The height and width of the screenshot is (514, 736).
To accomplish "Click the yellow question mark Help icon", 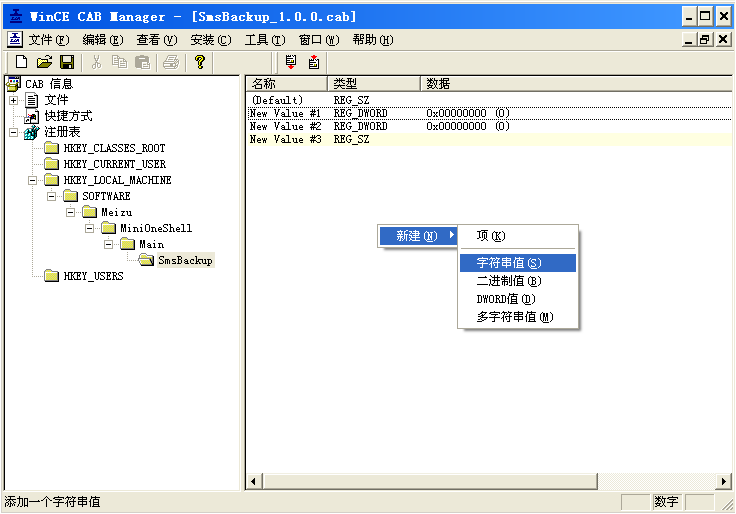I will (x=200, y=62).
